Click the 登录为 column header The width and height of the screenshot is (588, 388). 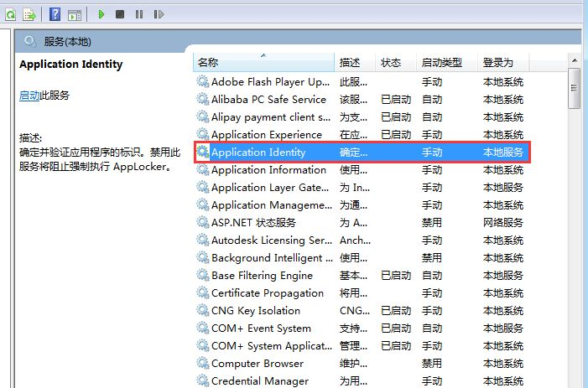pos(497,63)
